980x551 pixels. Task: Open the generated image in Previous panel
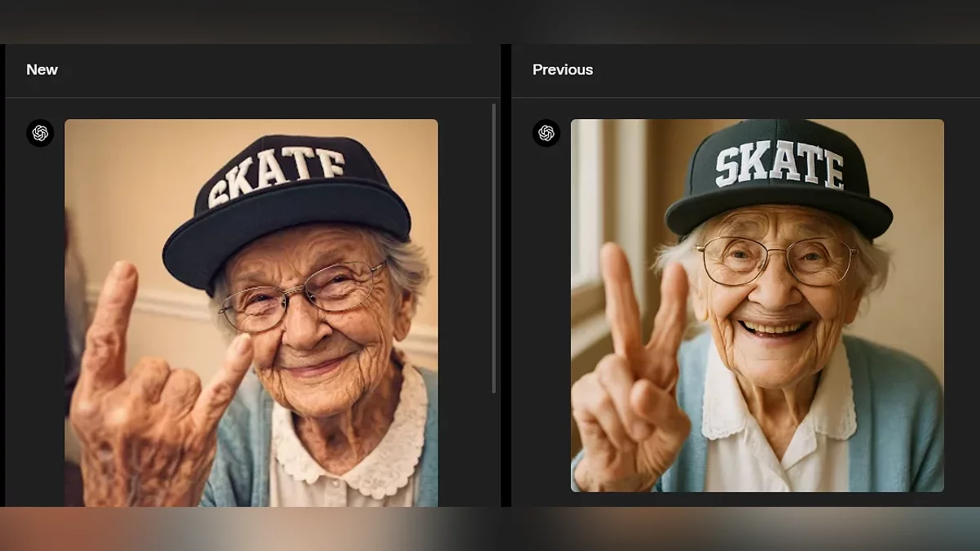pyautogui.click(x=757, y=305)
